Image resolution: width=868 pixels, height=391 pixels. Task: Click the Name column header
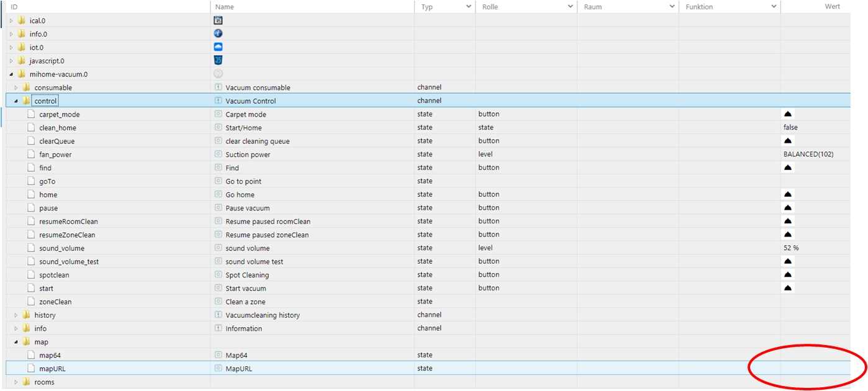312,7
